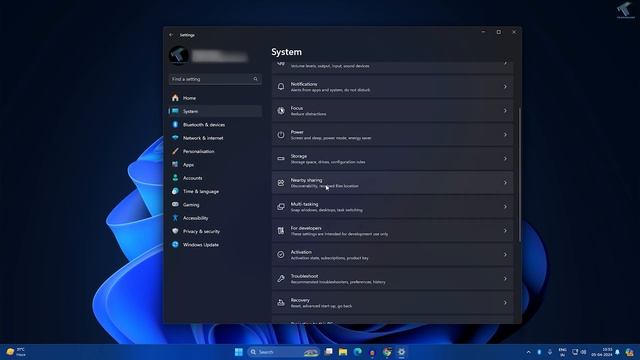Screen dimensions: 640x360
Task: Expand For developers row chevron
Action: point(505,231)
